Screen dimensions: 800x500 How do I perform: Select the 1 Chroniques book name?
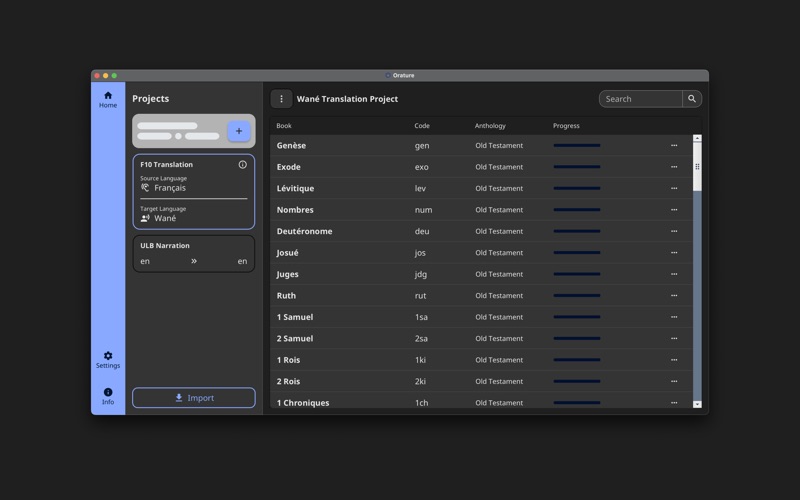pyautogui.click(x=303, y=403)
